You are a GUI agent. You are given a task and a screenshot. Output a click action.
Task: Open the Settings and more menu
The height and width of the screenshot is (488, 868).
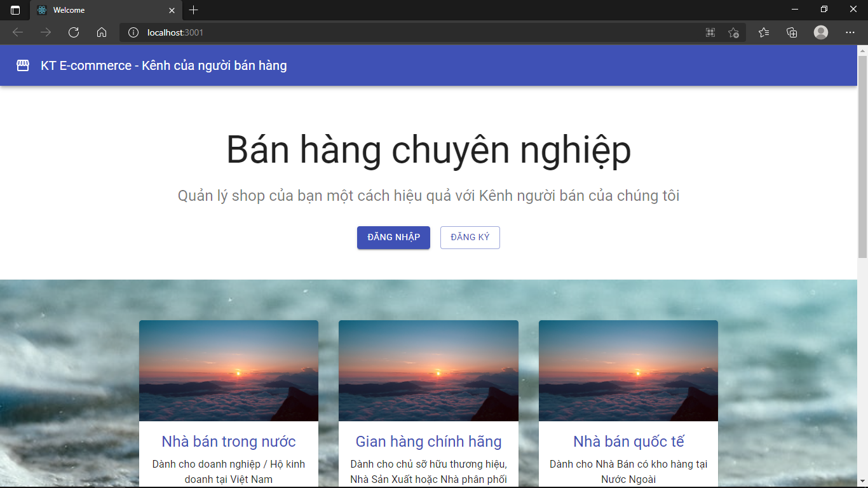[850, 32]
